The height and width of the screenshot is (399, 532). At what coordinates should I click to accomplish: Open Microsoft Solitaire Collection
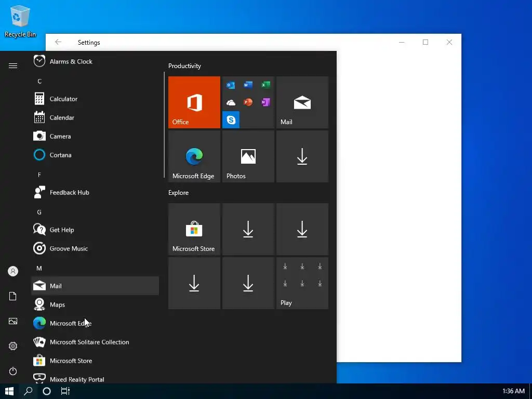point(95,342)
